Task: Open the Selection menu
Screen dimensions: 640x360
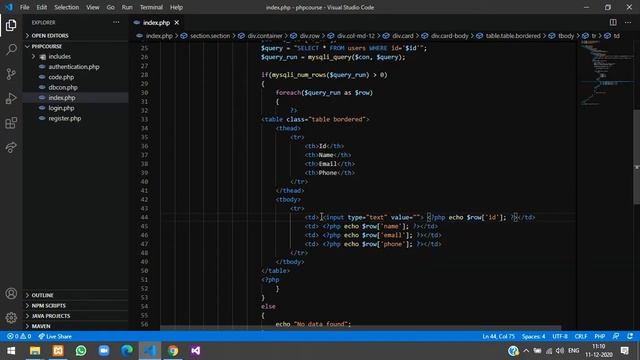Action: click(x=67, y=7)
